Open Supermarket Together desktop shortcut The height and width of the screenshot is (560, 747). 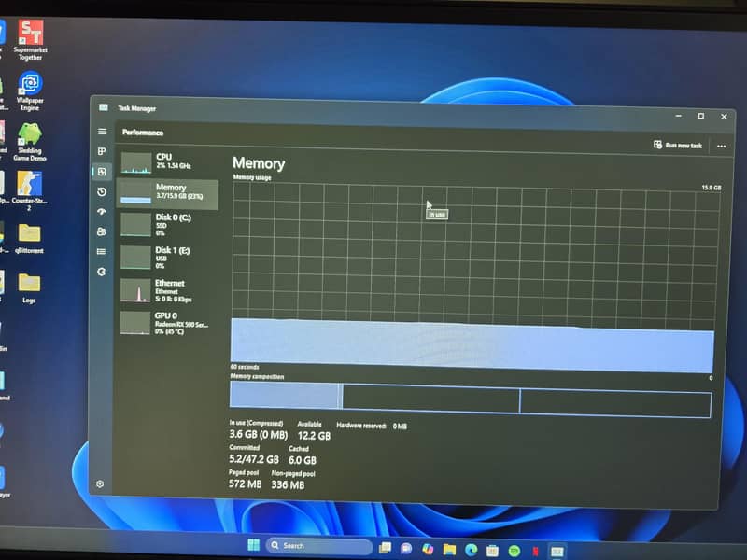31,40
